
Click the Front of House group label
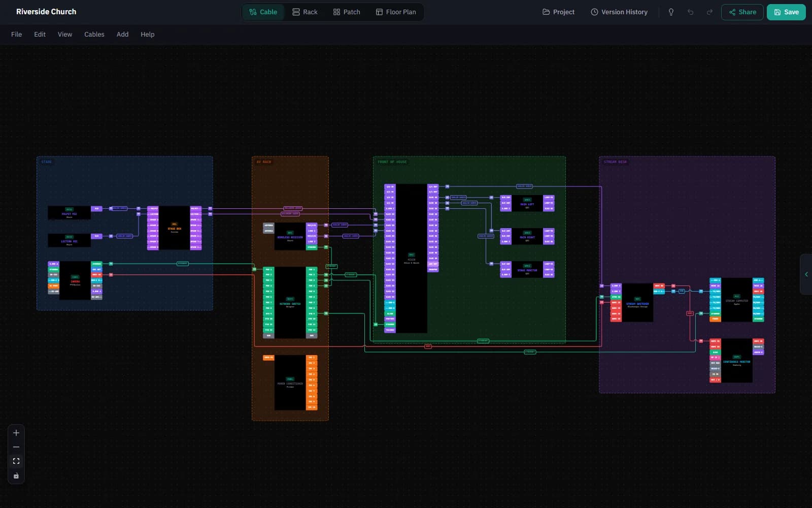tap(392, 162)
